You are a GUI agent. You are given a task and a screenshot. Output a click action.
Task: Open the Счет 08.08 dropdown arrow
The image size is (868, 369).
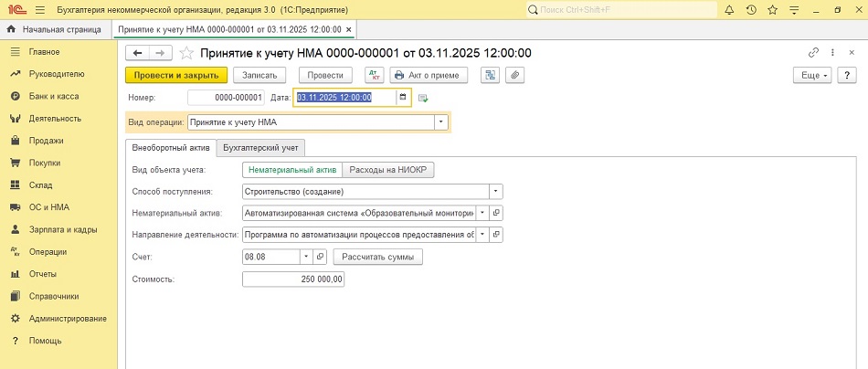click(x=306, y=258)
